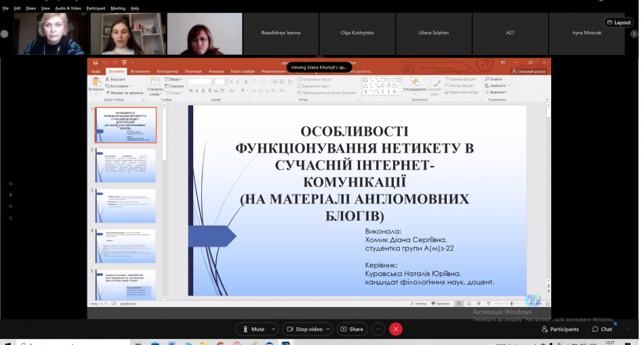
Task: Open the Participant menu
Action: 96,8
